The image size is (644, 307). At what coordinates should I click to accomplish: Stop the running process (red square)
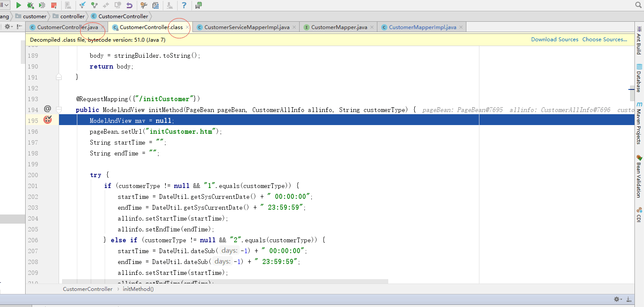click(54, 5)
